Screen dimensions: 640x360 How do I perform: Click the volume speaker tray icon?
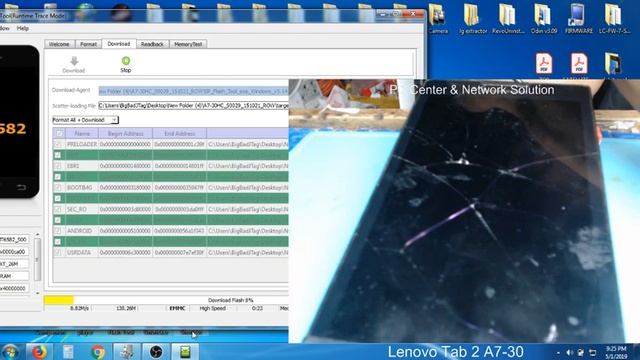tap(570, 353)
